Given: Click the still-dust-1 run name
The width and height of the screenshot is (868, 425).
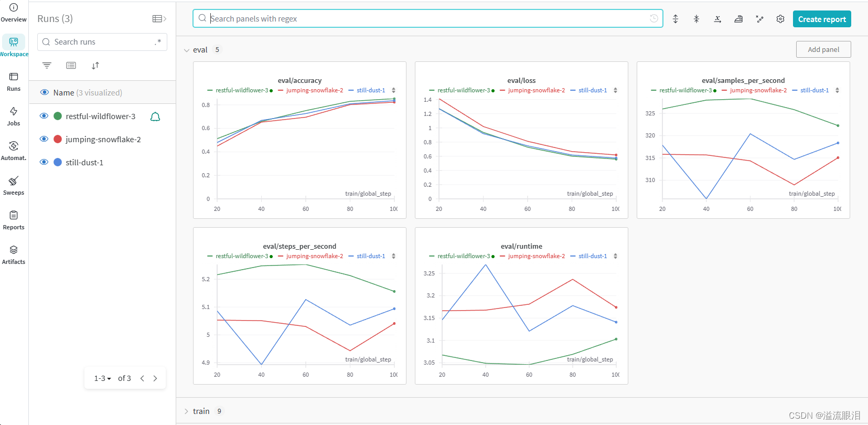Looking at the screenshot, I should click(x=84, y=163).
